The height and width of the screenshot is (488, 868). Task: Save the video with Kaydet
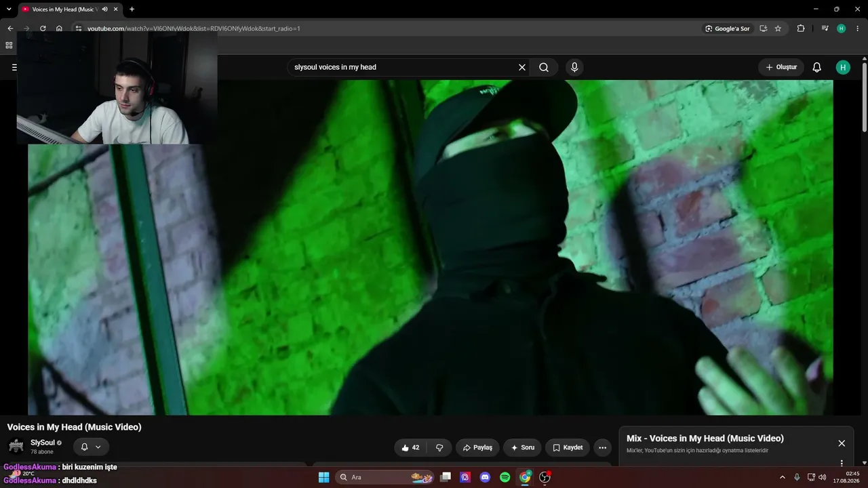click(568, 447)
